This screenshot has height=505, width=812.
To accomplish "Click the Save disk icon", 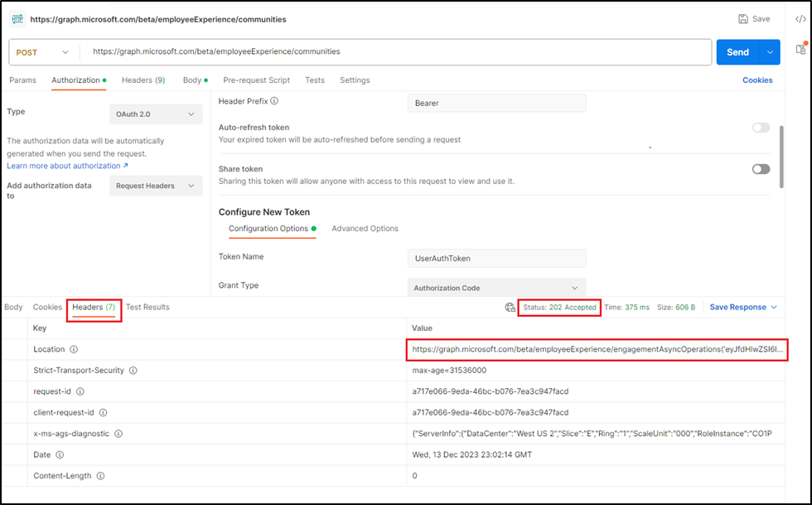I will 743,19.
